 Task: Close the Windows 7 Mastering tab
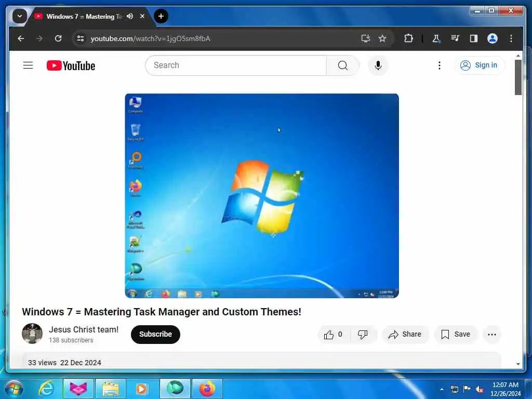point(142,16)
